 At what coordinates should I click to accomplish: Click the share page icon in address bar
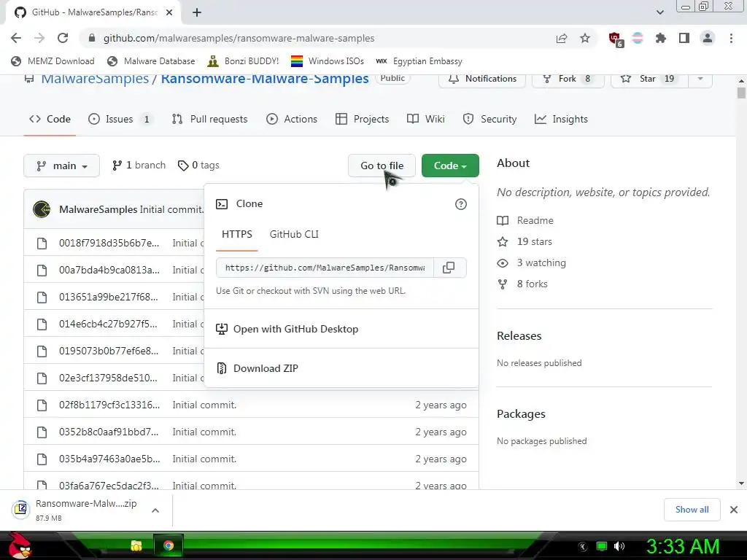(562, 38)
